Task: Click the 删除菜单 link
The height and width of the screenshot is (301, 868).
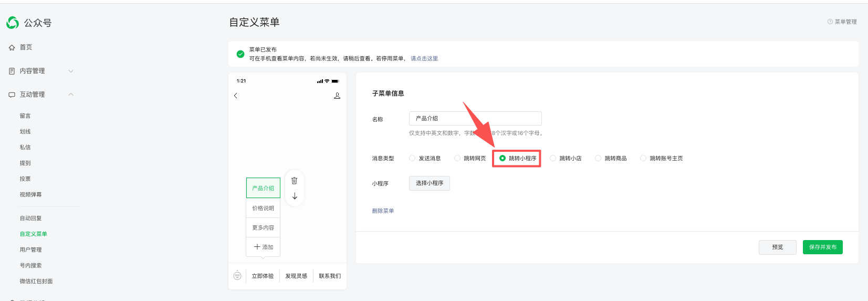Action: click(x=383, y=211)
